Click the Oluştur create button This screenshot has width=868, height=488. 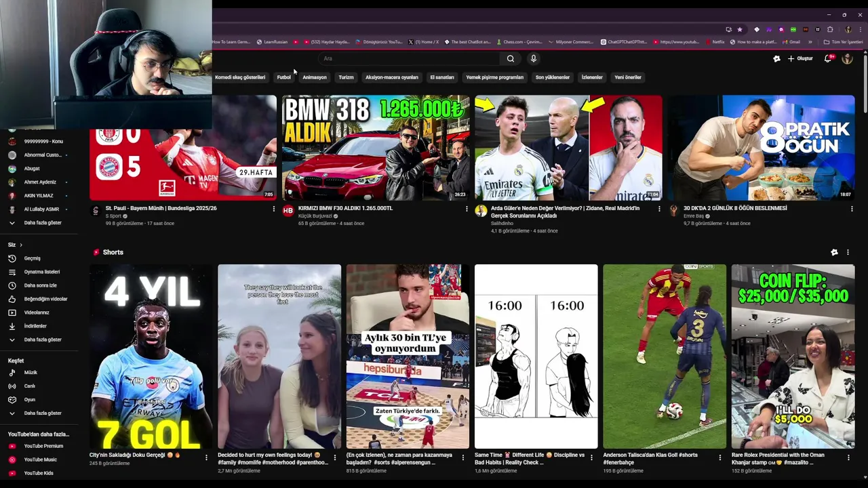click(800, 59)
